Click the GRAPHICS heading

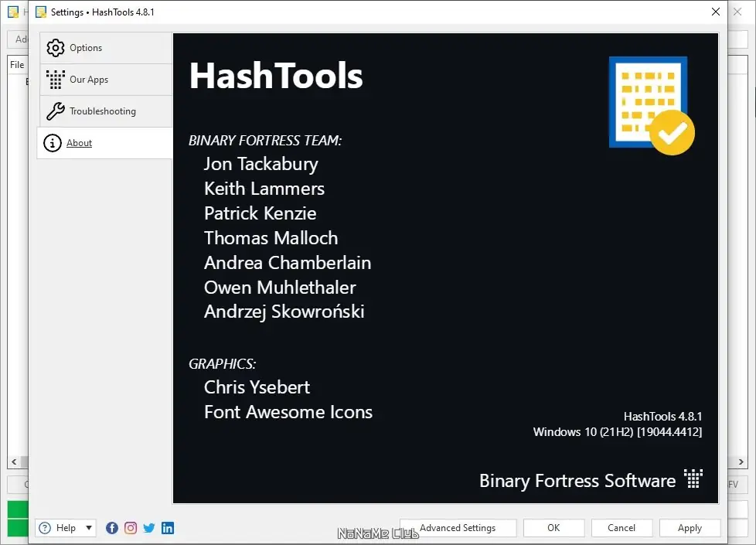click(x=223, y=363)
